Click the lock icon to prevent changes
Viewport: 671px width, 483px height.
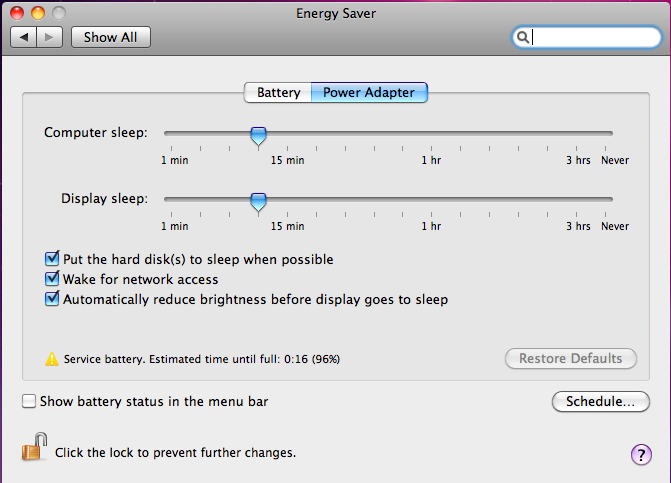click(34, 447)
